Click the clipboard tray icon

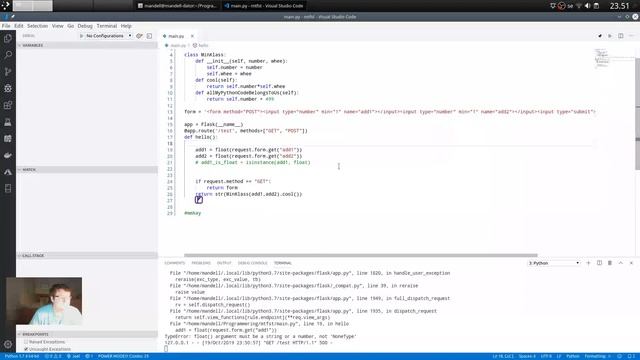click(596, 6)
